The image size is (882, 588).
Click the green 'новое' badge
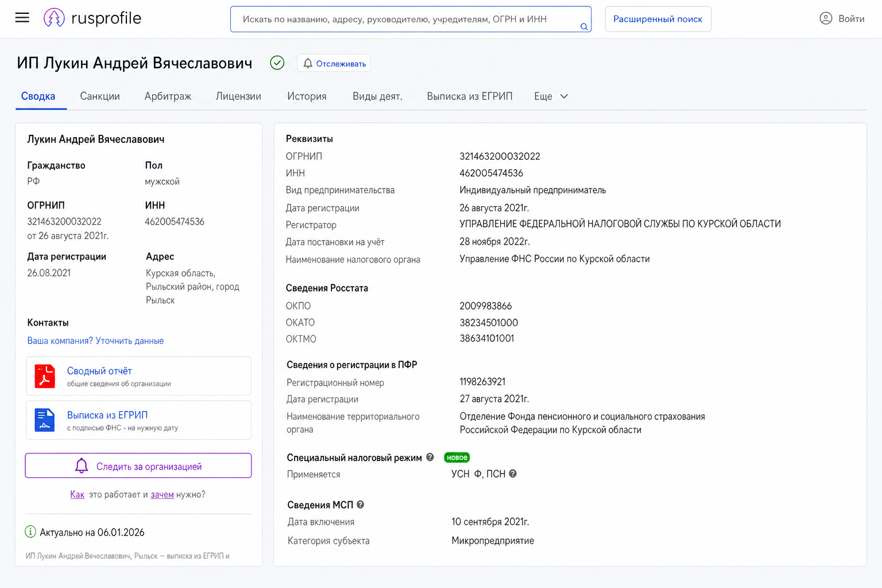[x=457, y=458]
